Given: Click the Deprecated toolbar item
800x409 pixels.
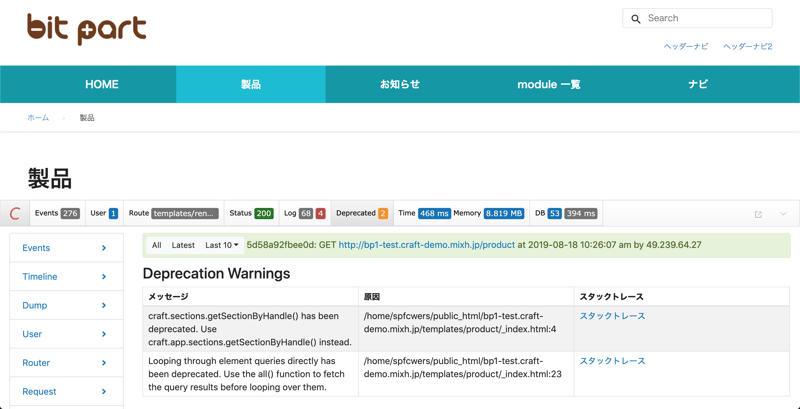Looking at the screenshot, I should (361, 213).
